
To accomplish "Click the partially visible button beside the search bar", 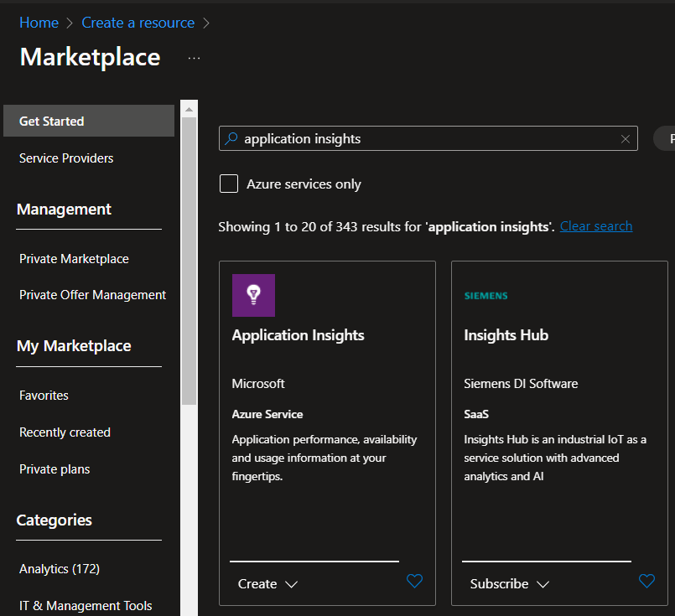I will [x=665, y=138].
